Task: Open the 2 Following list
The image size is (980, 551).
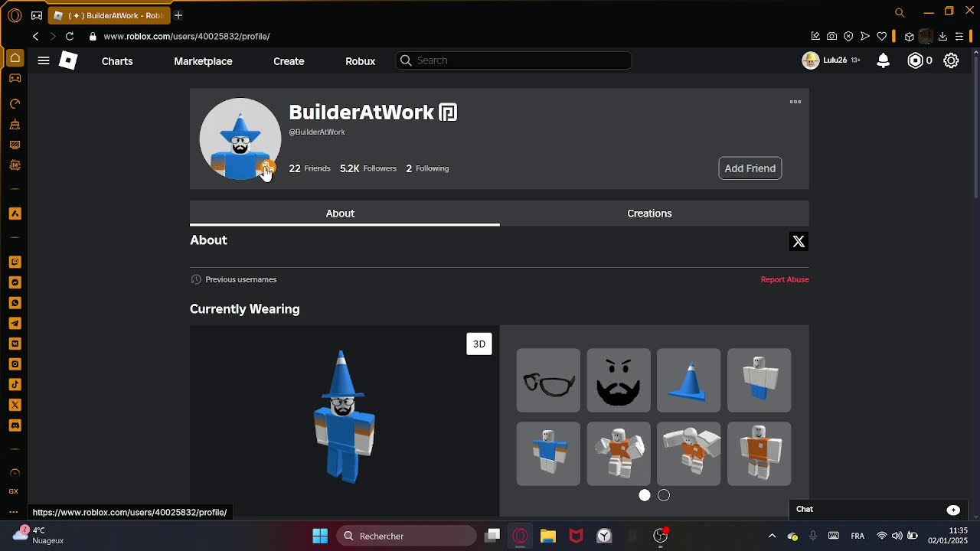Action: click(427, 168)
